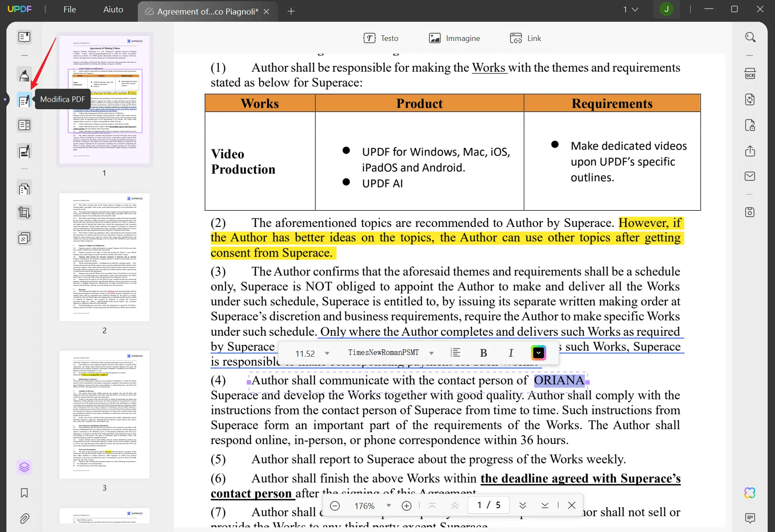The width and height of the screenshot is (775, 532).
Task: Zoom out with the minus icon
Action: pyautogui.click(x=335, y=506)
